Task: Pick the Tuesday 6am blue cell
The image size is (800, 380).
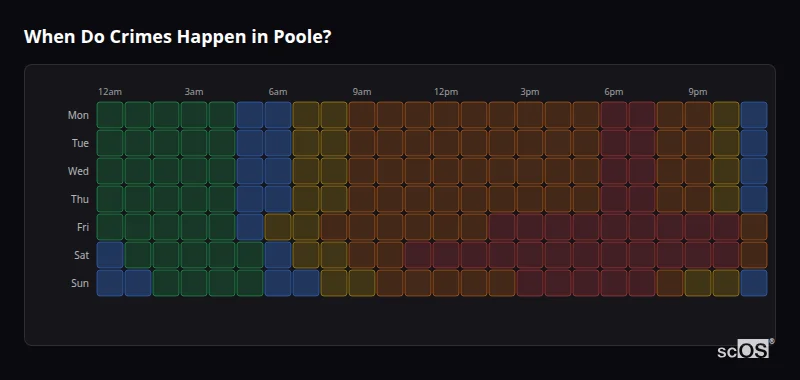Action: pos(278,143)
